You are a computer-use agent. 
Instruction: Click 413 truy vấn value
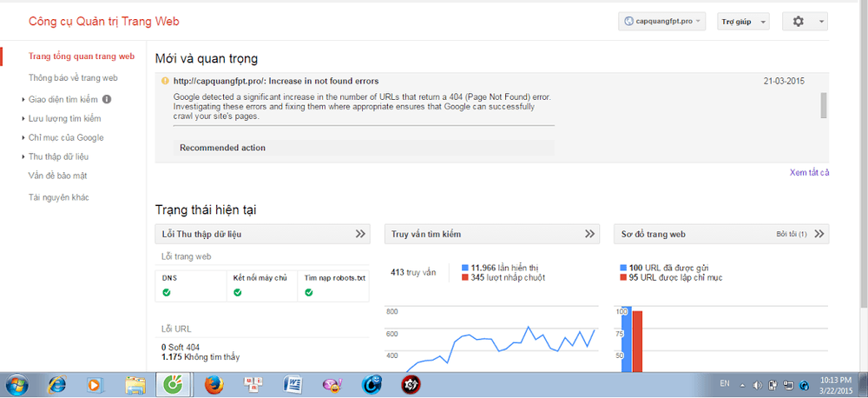click(x=413, y=272)
